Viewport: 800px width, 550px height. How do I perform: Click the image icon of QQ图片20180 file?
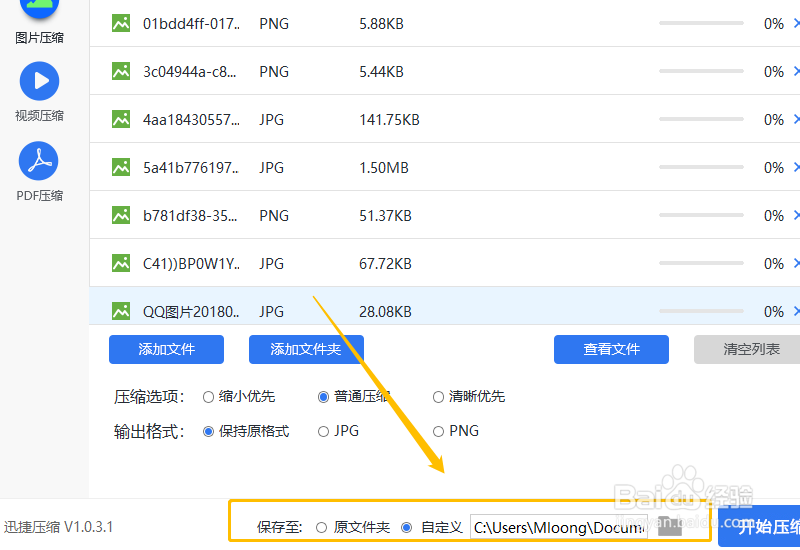(121, 311)
